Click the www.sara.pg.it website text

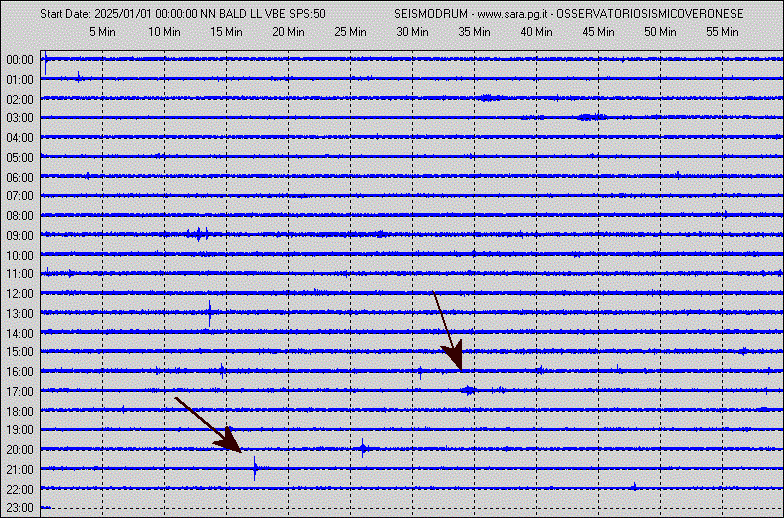(512, 14)
